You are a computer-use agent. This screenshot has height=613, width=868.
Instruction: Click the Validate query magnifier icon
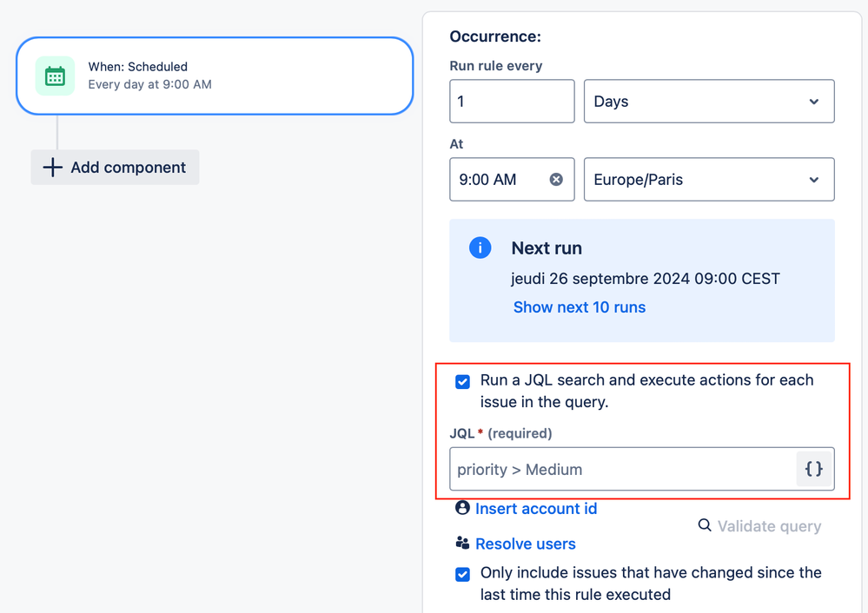pyautogui.click(x=705, y=525)
